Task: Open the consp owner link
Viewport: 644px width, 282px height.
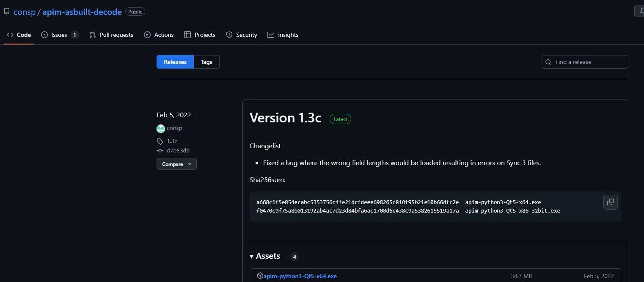Action: pos(25,12)
